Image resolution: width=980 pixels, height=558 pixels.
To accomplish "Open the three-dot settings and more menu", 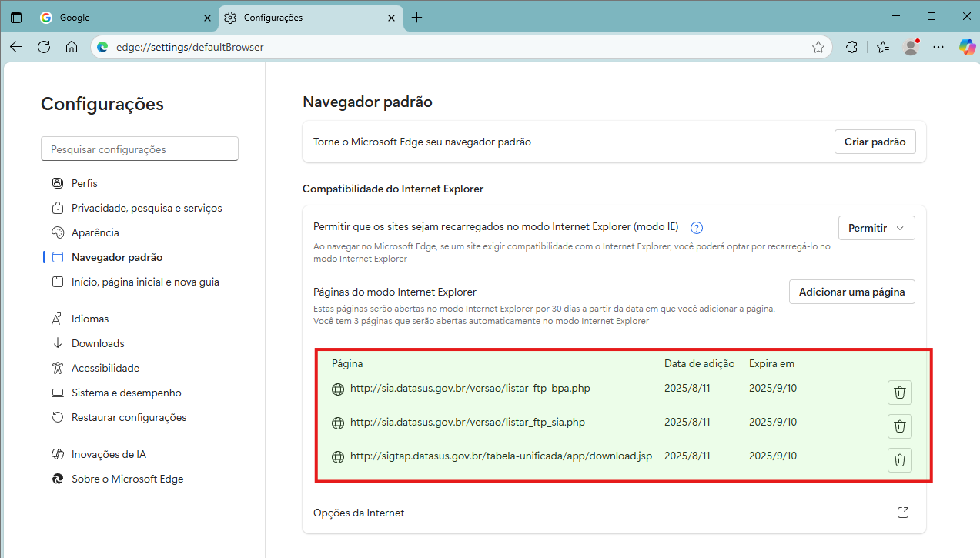I will pyautogui.click(x=938, y=47).
